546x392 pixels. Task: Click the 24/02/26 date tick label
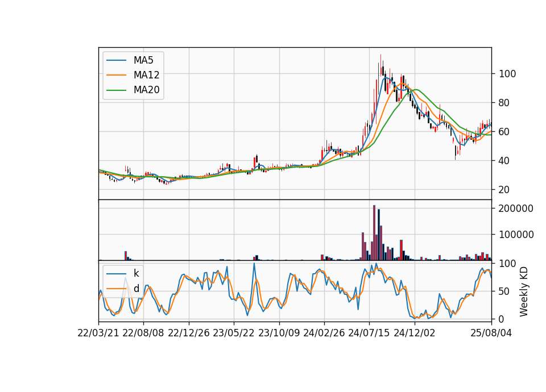324,333
